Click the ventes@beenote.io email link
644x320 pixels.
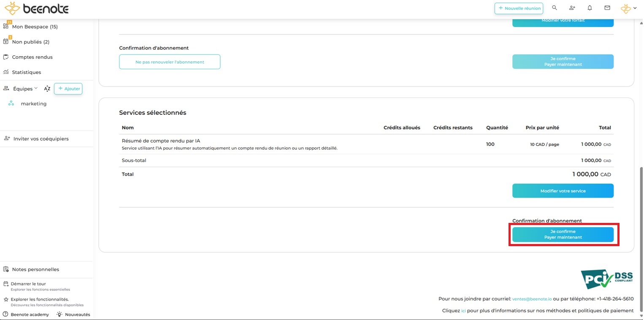[532, 299]
